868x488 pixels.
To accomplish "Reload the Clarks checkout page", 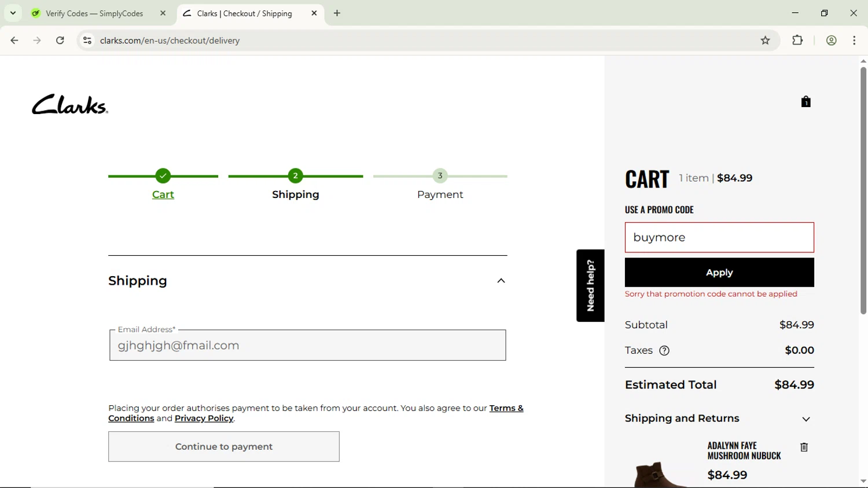I will tap(60, 41).
